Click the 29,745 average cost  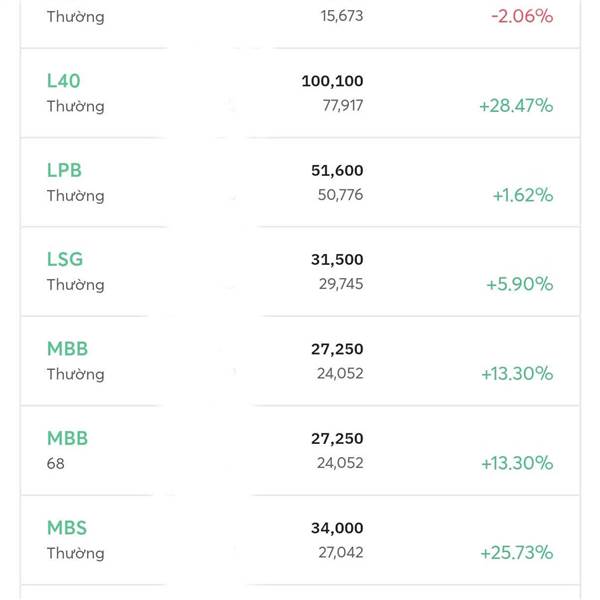pos(341,284)
